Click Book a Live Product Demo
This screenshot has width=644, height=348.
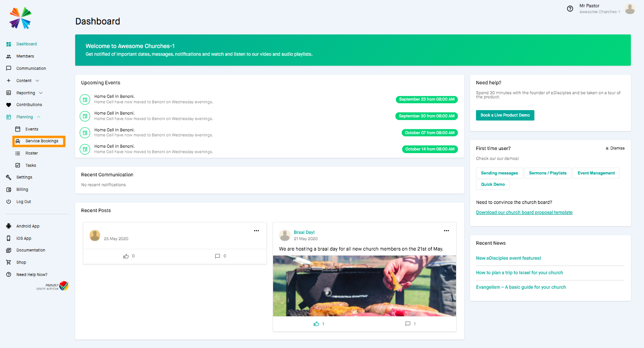point(505,115)
